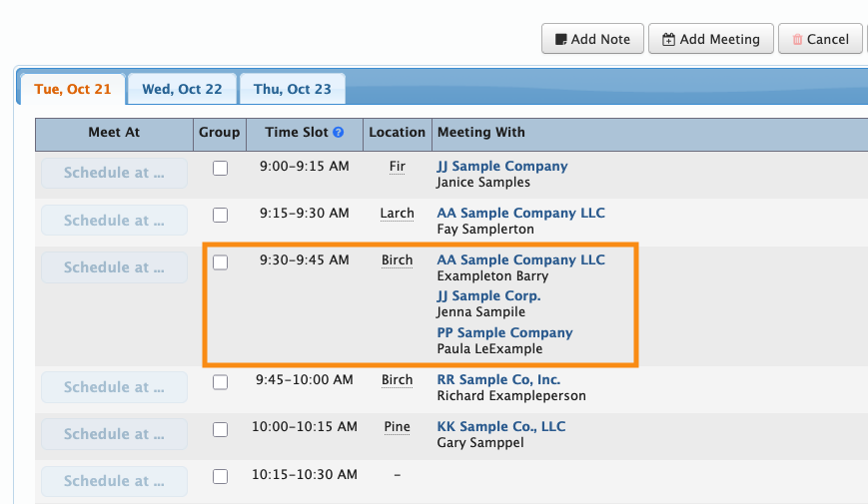Select Group checkbox for 10:00-10:15 AM
Image resolution: width=868 pixels, height=504 pixels.
220,428
